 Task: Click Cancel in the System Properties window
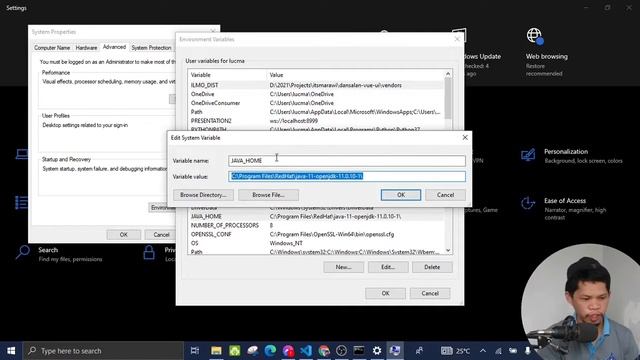click(x=161, y=235)
